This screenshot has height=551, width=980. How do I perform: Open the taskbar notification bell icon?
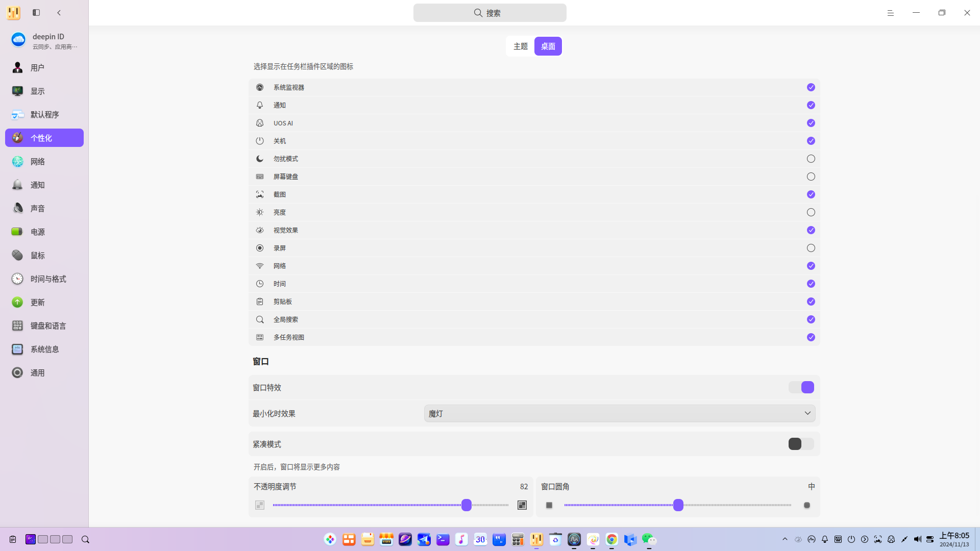coord(825,539)
